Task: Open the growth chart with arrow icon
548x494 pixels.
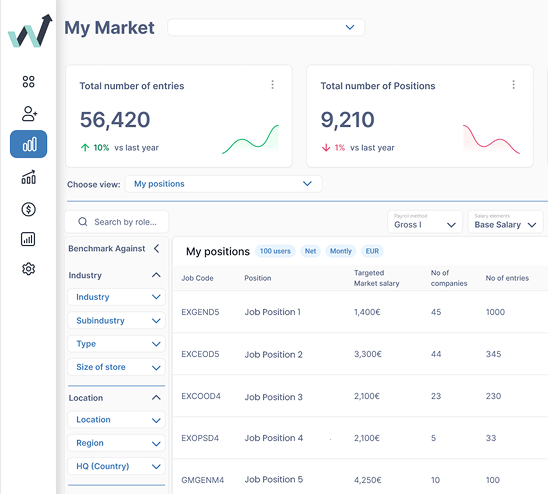Action: [29, 177]
